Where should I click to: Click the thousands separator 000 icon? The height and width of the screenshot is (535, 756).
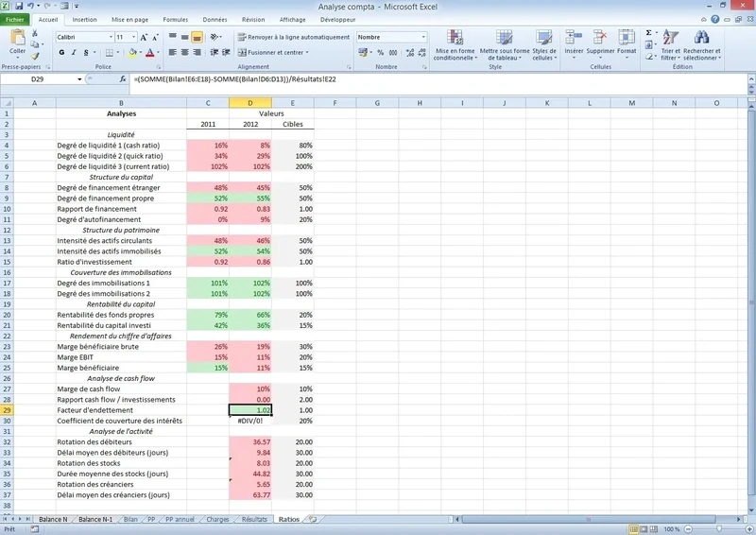(393, 52)
